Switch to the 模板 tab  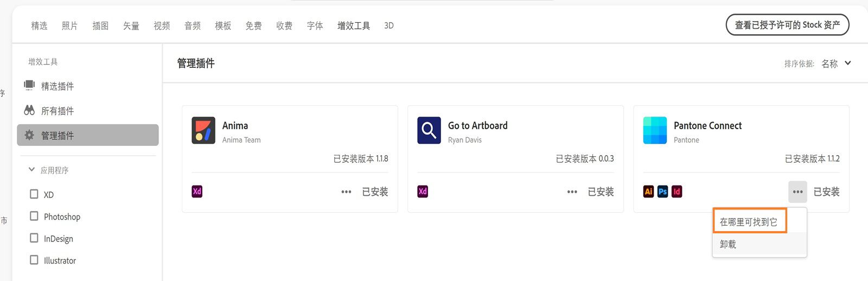point(223,25)
